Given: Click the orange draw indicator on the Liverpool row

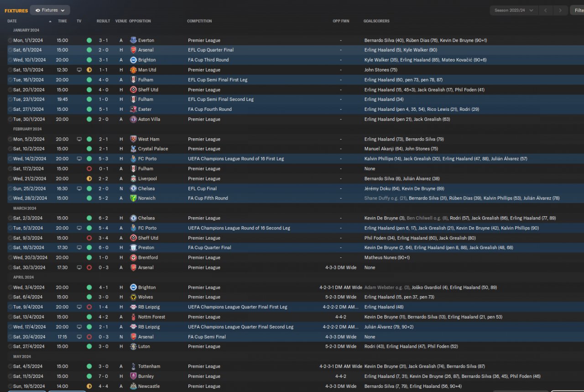Looking at the screenshot, I should [89, 178].
